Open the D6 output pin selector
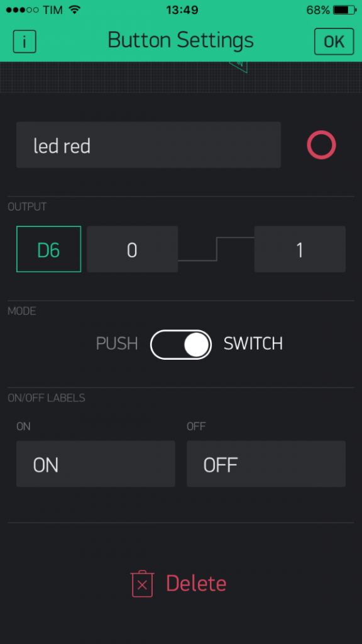The image size is (362, 644). coord(48,249)
